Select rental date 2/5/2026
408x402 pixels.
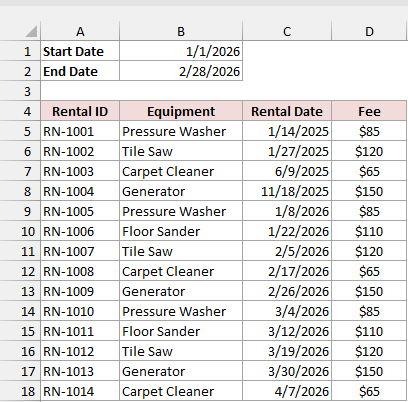click(287, 251)
